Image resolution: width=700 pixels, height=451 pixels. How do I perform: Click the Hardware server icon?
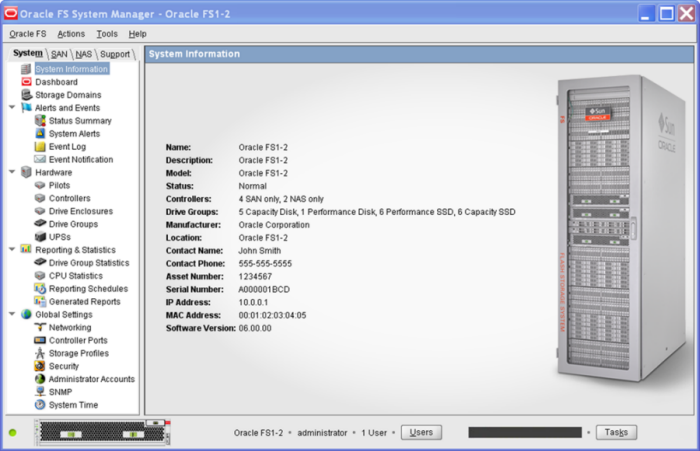click(26, 172)
